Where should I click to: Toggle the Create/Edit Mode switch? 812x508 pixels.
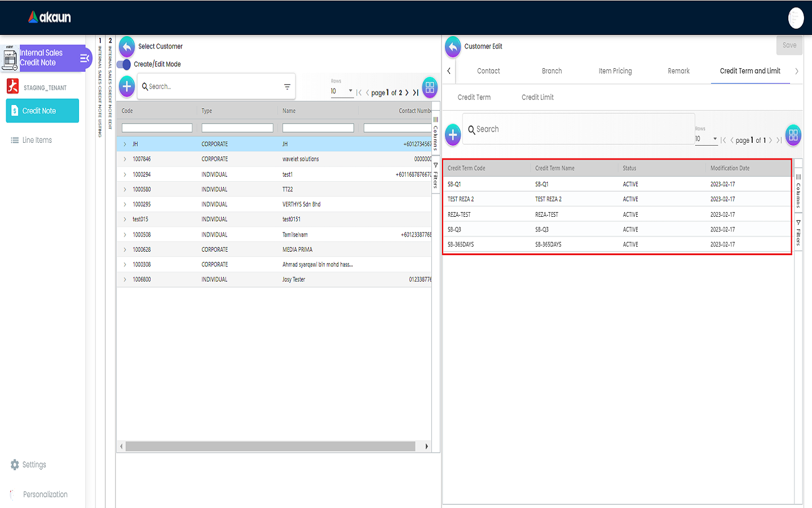(124, 64)
